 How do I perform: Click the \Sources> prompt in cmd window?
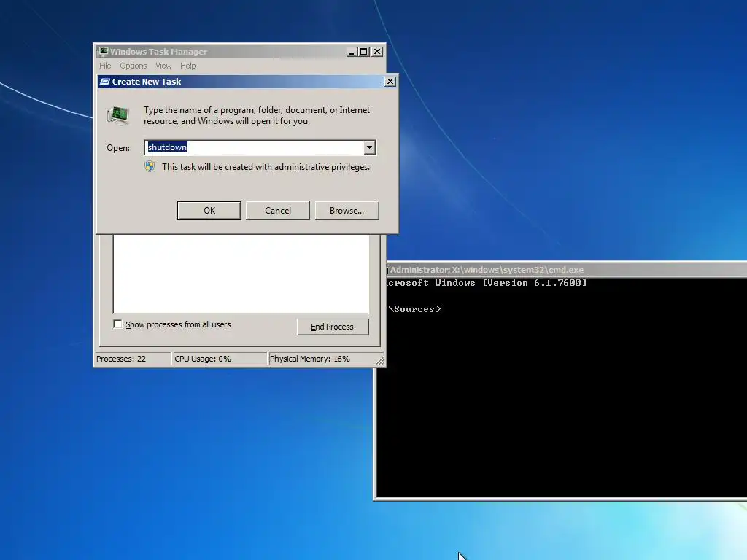tap(414, 309)
